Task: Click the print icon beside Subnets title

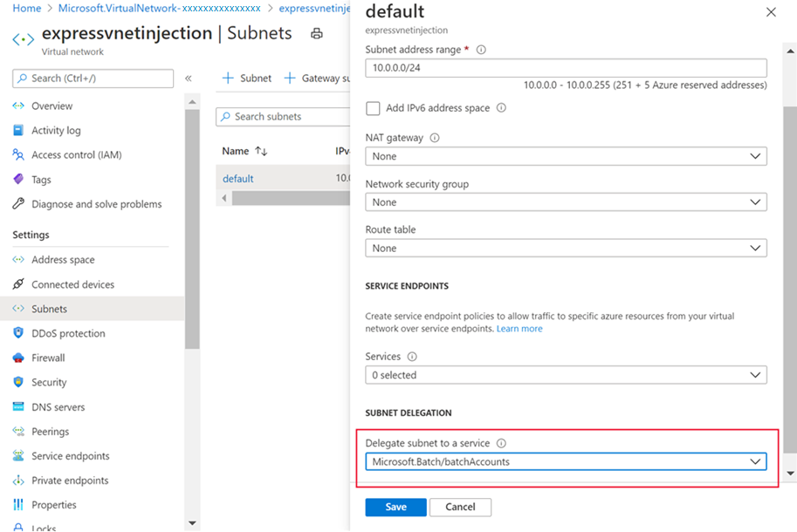Action: point(316,34)
